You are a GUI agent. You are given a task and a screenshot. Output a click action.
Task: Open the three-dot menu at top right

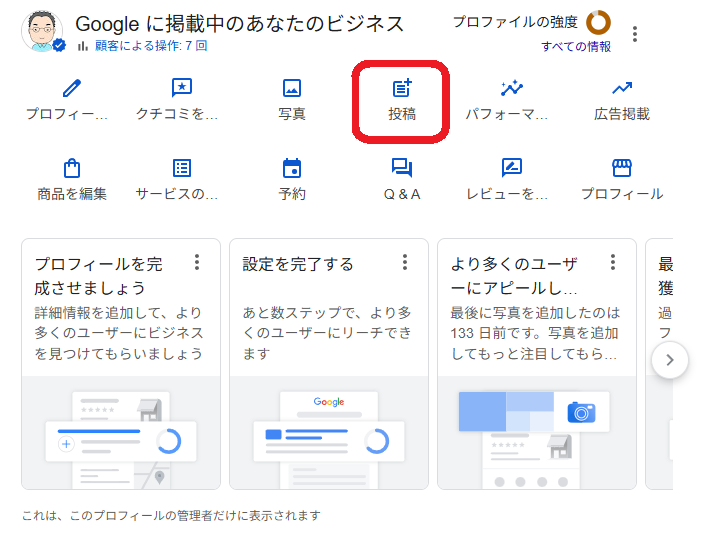pyautogui.click(x=635, y=34)
